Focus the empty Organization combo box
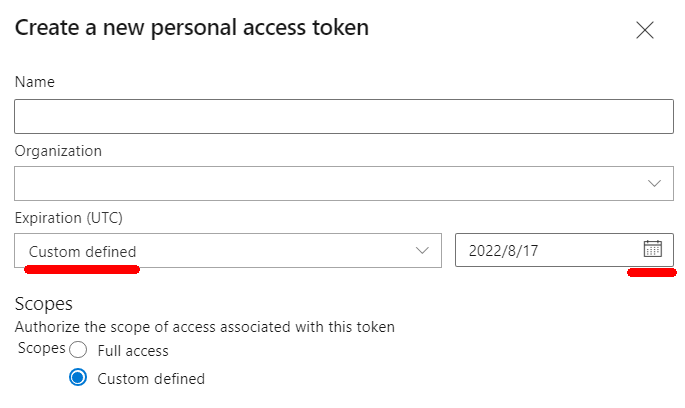 [320, 184]
